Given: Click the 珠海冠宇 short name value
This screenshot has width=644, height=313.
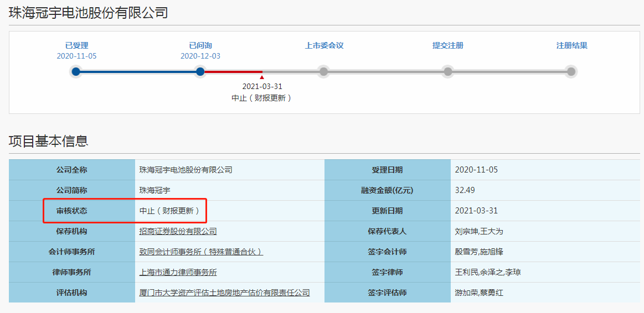Looking at the screenshot, I should (x=155, y=190).
